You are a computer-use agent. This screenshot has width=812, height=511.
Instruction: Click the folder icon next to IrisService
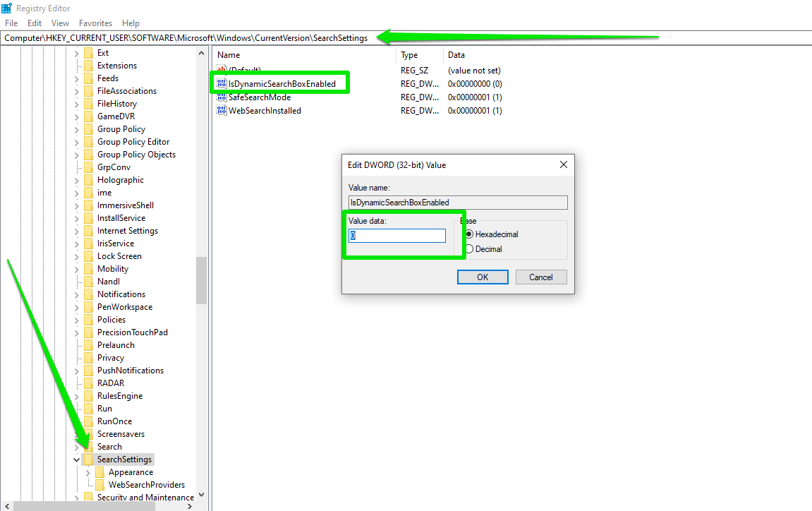click(x=89, y=244)
